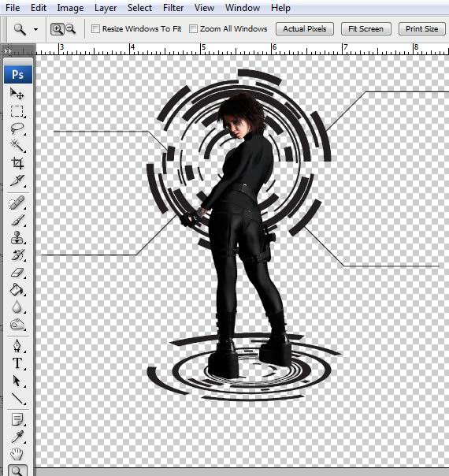Image resolution: width=449 pixels, height=476 pixels.
Task: Select the Pen tool
Action: coord(17,346)
